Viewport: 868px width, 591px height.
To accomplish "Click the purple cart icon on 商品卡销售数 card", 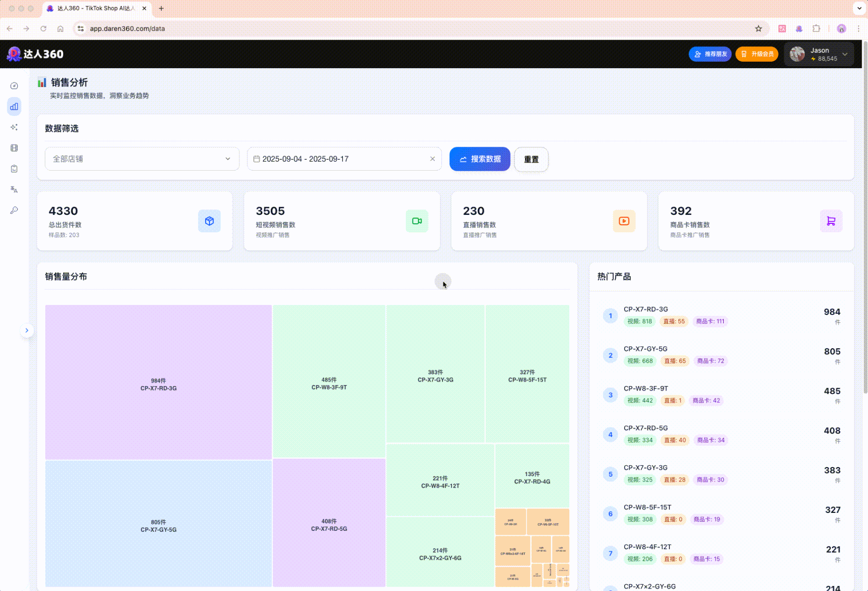I will [x=831, y=221].
